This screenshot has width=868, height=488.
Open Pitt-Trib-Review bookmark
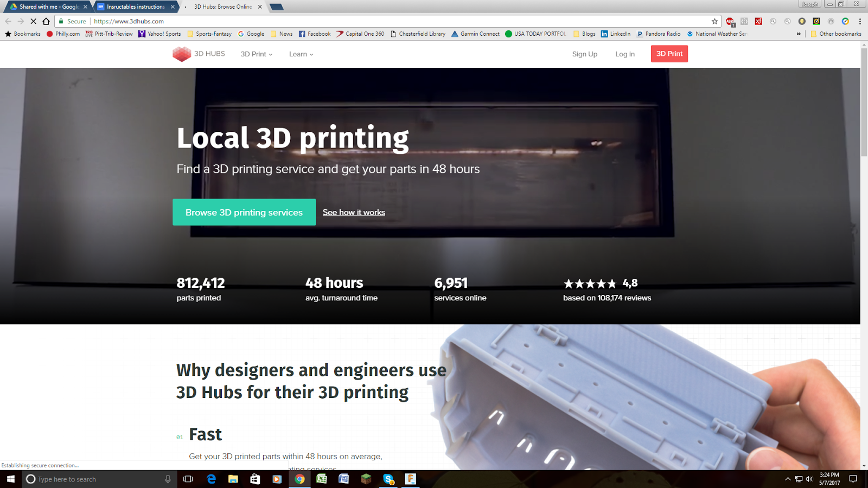click(109, 34)
